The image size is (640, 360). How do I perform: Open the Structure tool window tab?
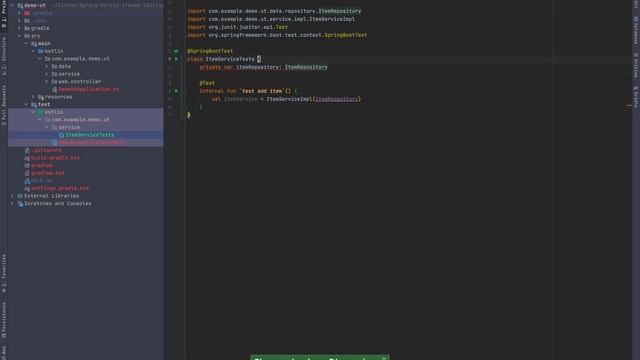pos(4,56)
